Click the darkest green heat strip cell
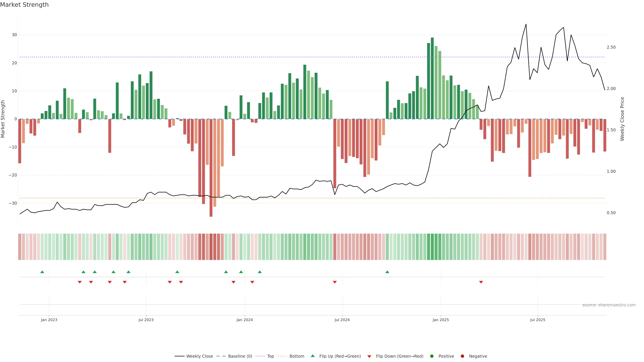This screenshot has width=644, height=362. pos(432,247)
